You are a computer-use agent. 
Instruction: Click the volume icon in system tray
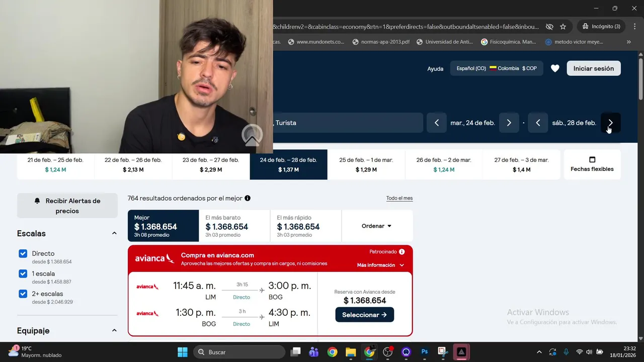[589, 352]
